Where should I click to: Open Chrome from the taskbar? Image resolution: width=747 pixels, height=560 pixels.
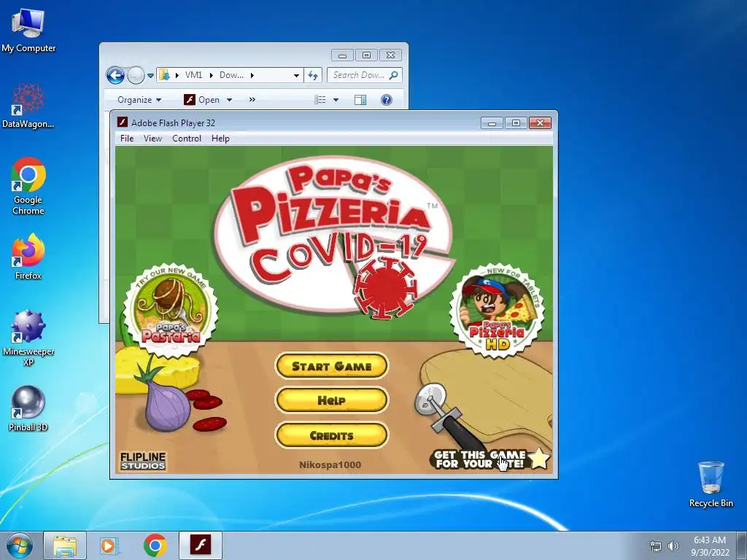coord(155,545)
